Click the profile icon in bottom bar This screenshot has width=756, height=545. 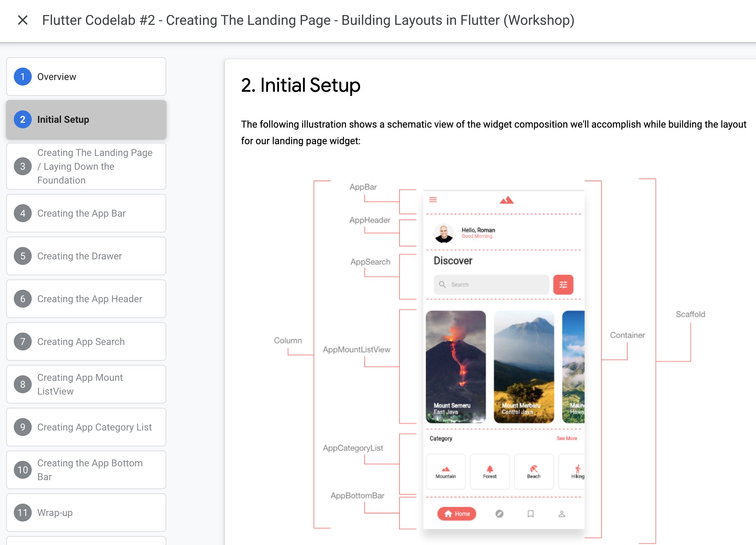coord(562,514)
